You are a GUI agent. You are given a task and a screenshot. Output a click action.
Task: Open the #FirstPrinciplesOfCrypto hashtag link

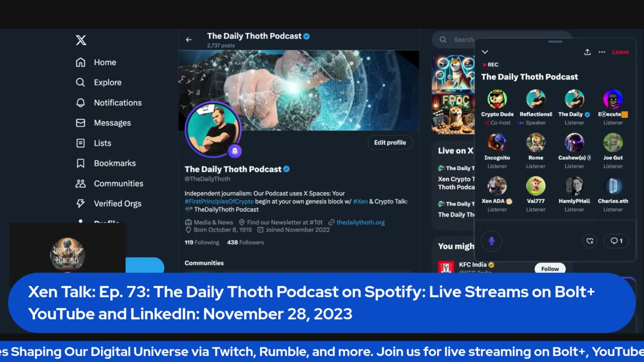[219, 202]
